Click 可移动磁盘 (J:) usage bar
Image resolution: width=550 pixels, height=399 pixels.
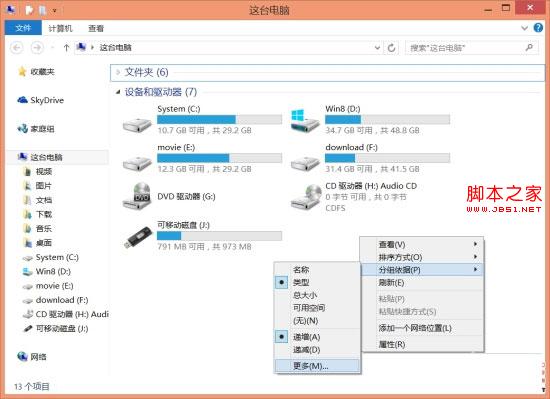[219, 236]
